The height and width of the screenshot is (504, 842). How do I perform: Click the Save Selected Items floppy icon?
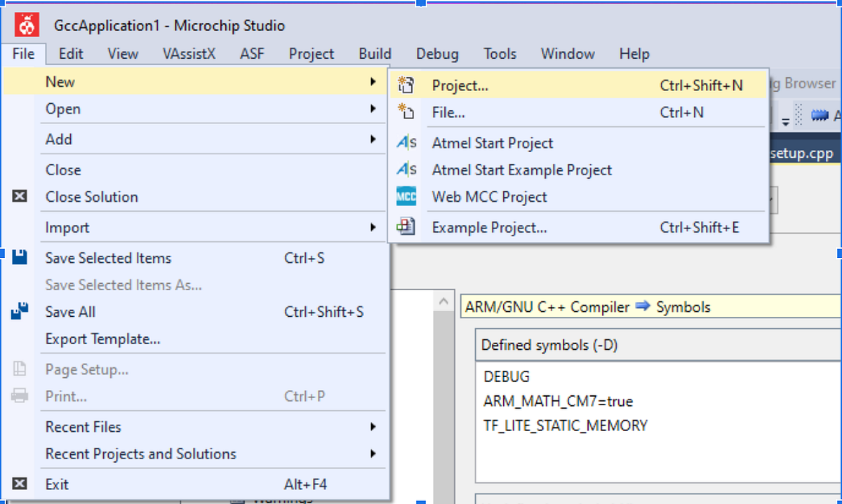[x=20, y=258]
